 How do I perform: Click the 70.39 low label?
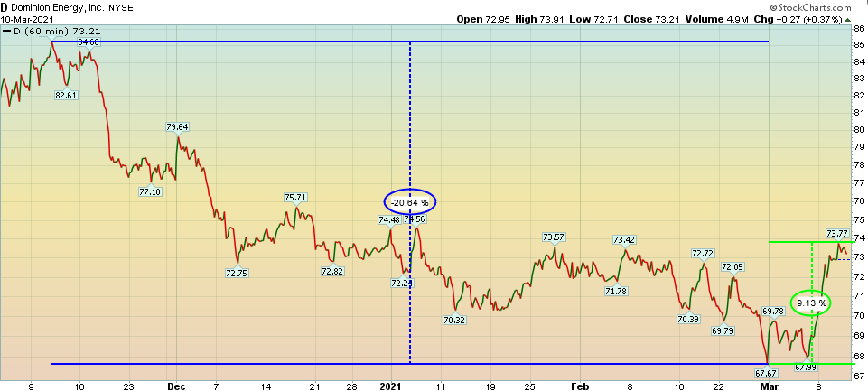coord(688,319)
